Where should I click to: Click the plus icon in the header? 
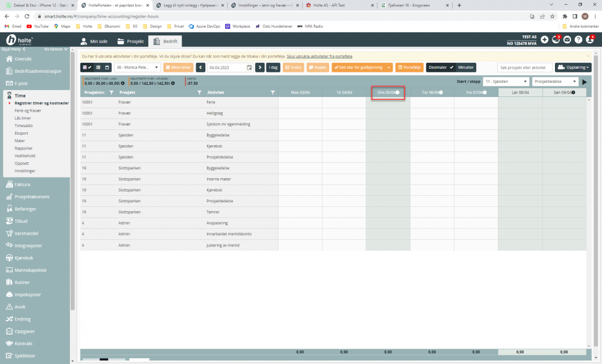point(544,40)
